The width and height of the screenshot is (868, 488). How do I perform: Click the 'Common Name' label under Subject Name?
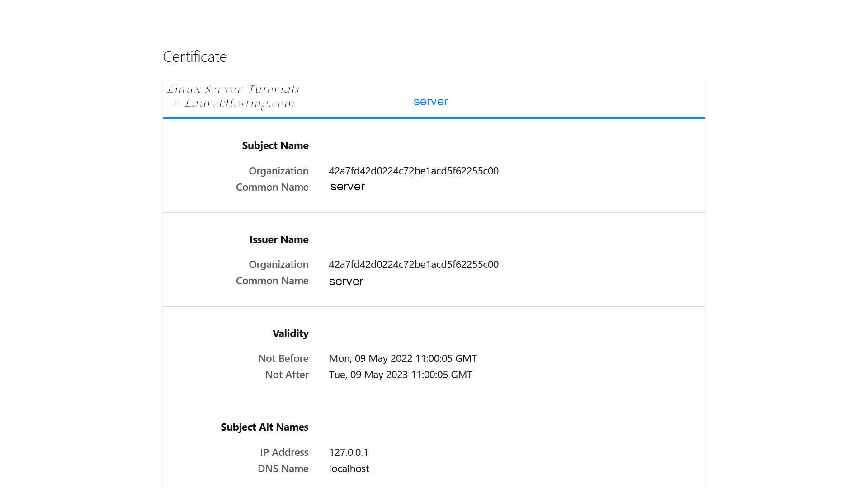click(x=272, y=187)
